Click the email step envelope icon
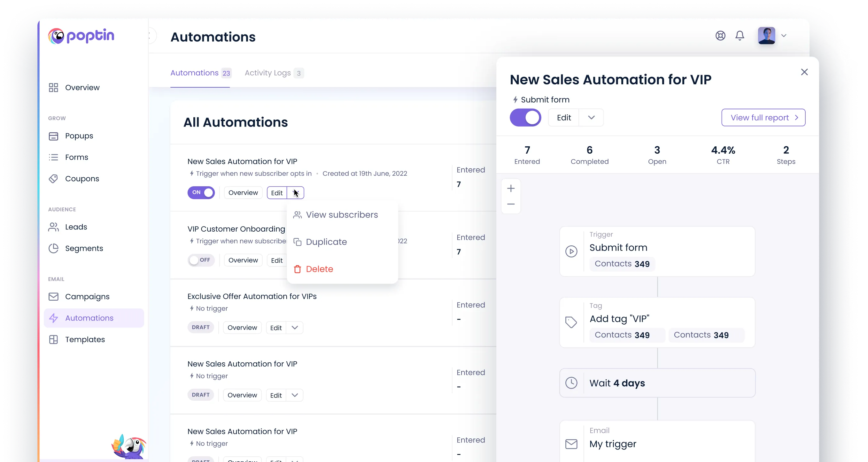868x462 pixels. tap(571, 444)
